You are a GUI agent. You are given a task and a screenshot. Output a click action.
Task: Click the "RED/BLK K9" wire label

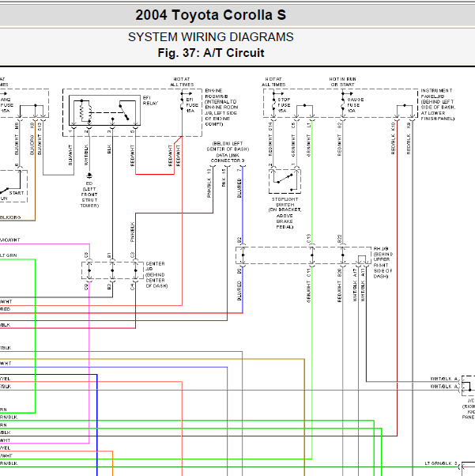pyautogui.click(x=409, y=138)
